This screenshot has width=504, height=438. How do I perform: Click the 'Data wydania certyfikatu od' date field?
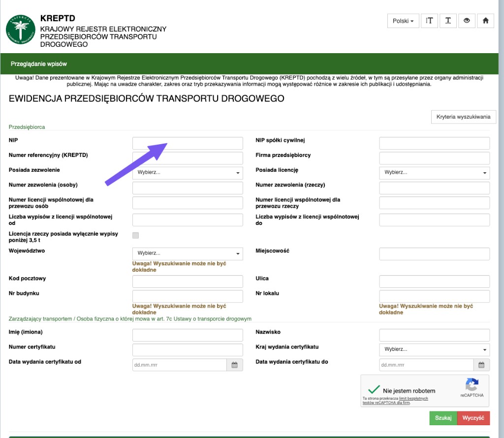point(180,365)
